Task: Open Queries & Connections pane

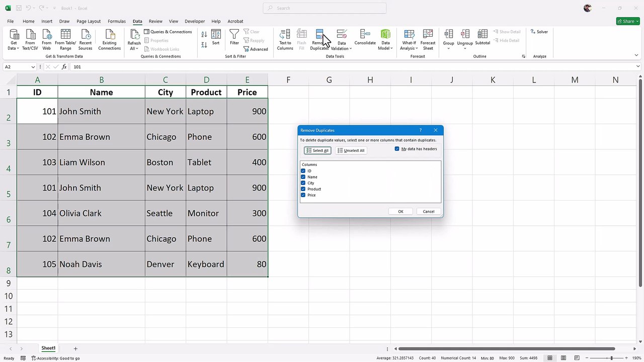Action: [168, 32]
